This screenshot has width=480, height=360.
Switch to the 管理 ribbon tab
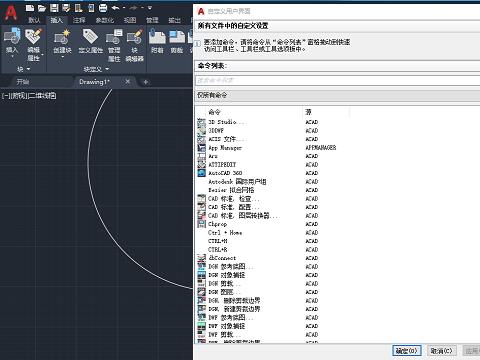(152, 20)
